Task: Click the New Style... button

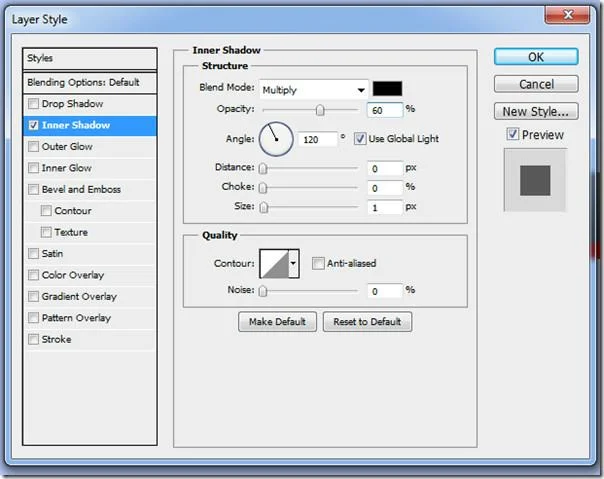Action: 536,111
